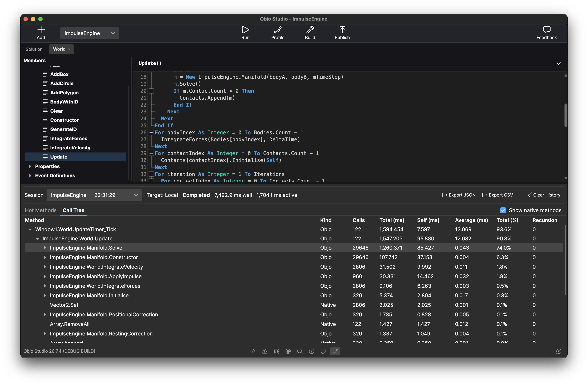Collapse the For iteration loop at line 32

click(x=151, y=174)
